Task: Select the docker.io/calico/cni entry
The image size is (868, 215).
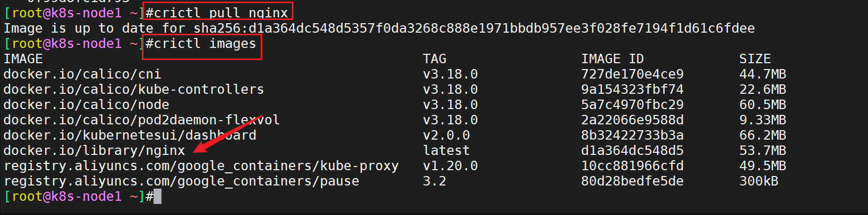Action: [82, 74]
